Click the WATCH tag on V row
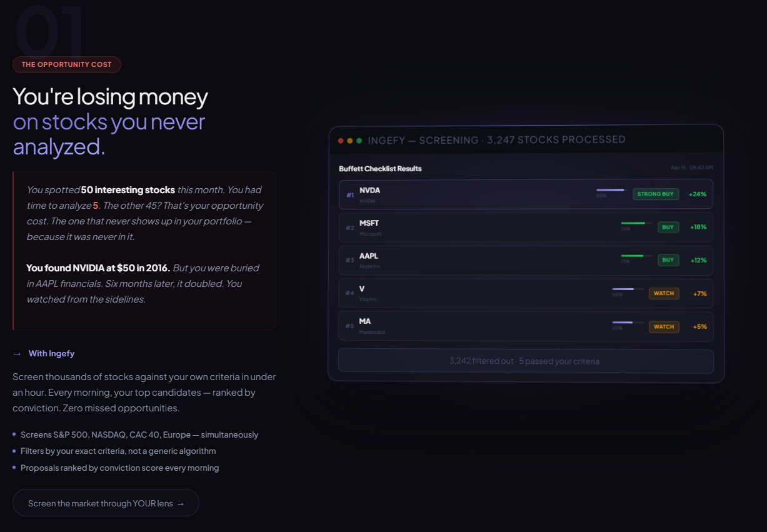This screenshot has width=767, height=532. click(x=664, y=293)
